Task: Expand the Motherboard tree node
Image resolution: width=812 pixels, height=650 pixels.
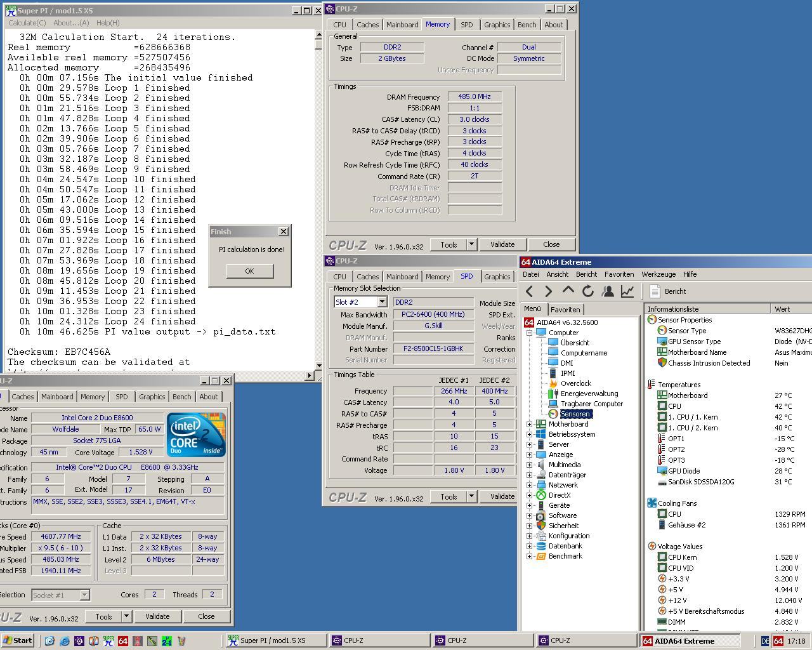Action: (x=530, y=424)
